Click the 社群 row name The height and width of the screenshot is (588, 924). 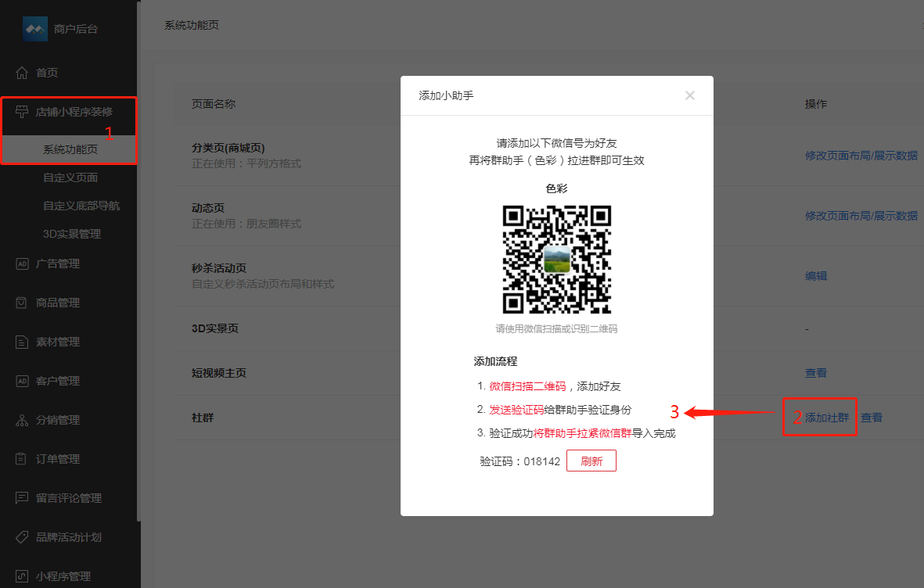(202, 418)
